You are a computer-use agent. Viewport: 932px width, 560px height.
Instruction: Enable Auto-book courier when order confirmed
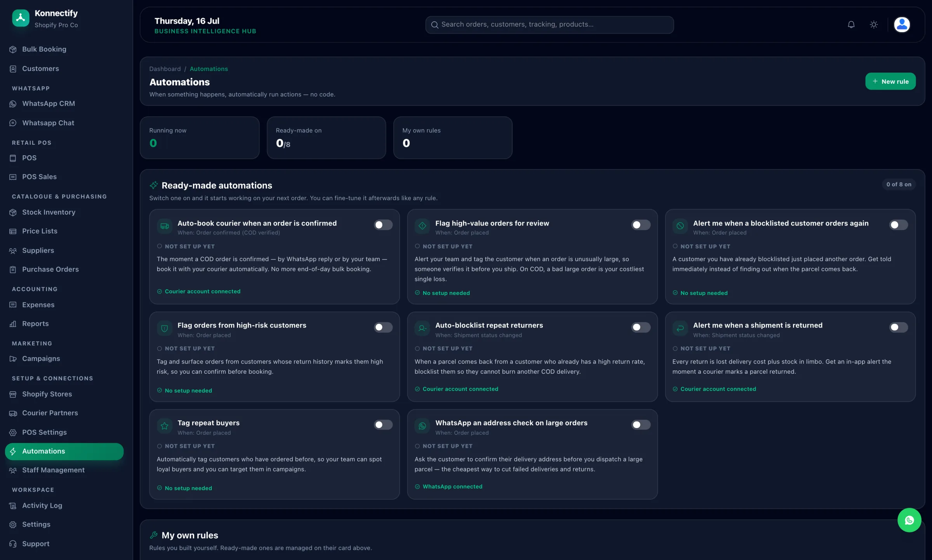tap(383, 225)
